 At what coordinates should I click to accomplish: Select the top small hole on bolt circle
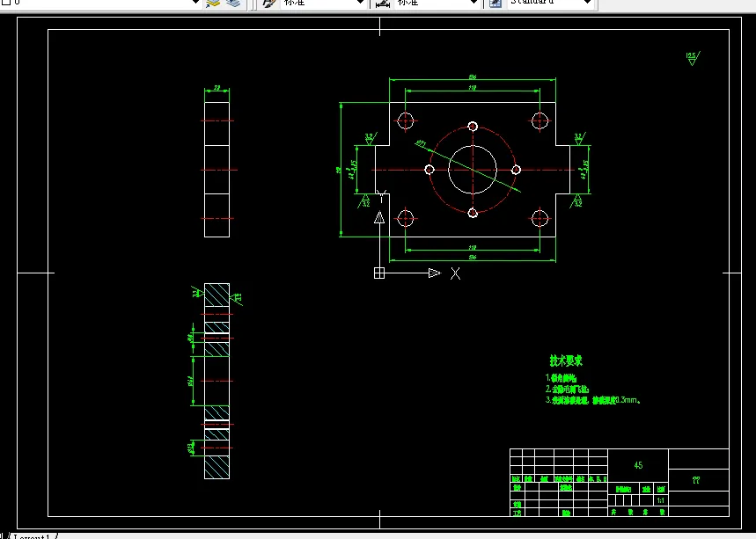coord(473,127)
